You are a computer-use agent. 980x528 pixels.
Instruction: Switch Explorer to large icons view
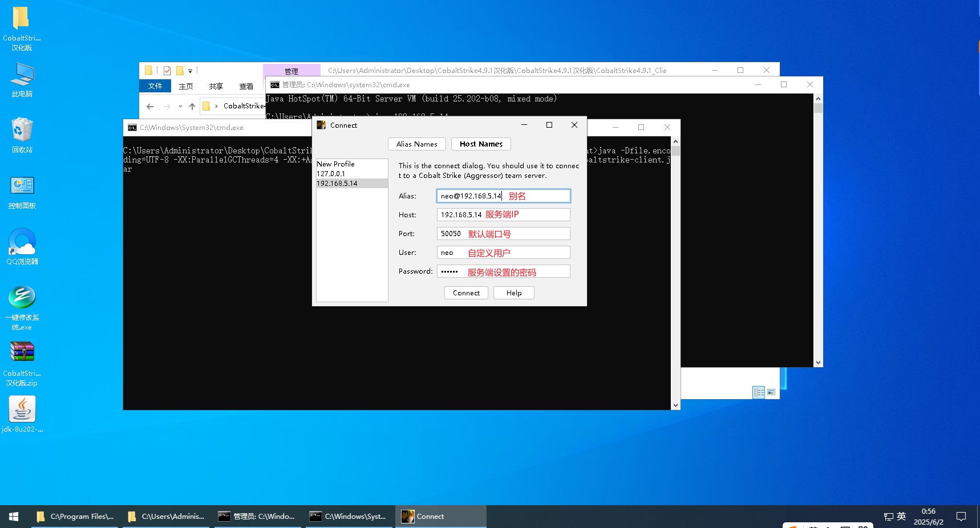point(771,392)
